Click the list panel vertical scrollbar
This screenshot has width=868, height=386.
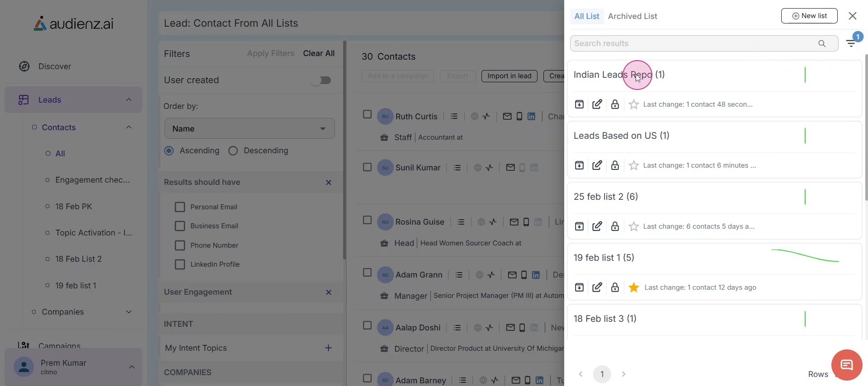pos(866,127)
